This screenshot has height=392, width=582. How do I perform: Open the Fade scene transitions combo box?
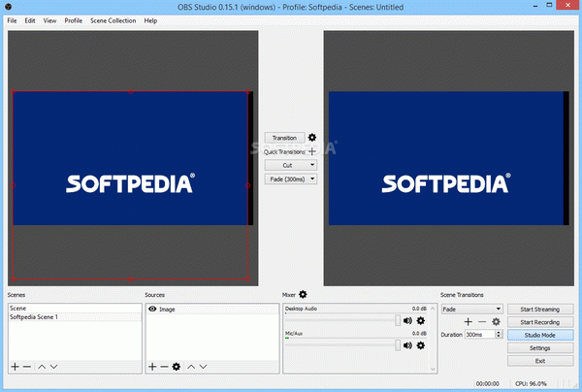click(x=470, y=309)
